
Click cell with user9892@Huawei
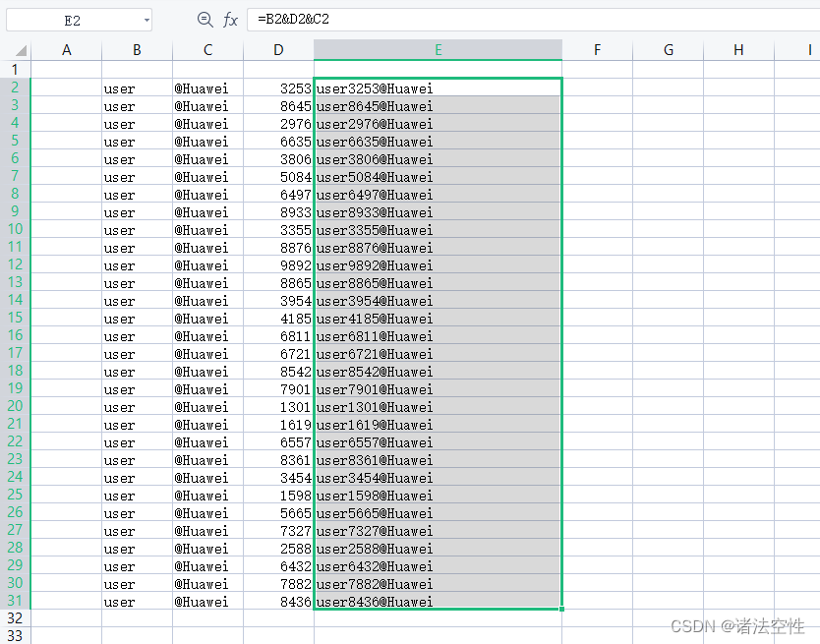tap(438, 264)
